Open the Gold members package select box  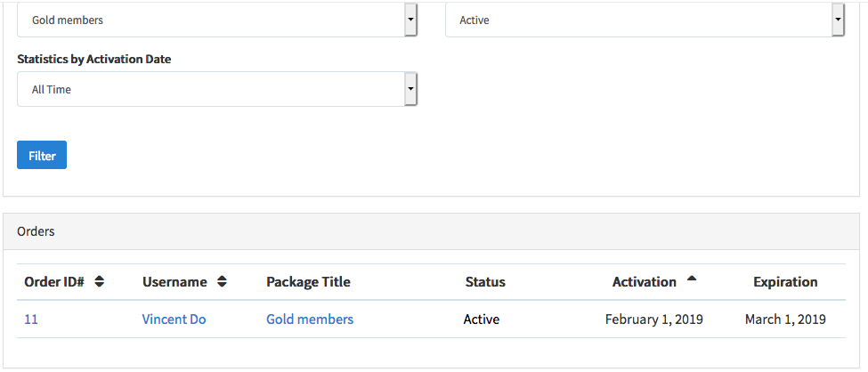[x=210, y=20]
